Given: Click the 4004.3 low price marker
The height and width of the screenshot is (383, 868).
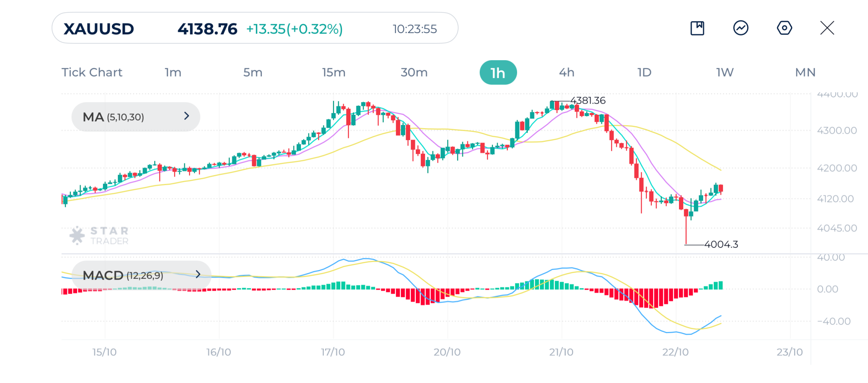Looking at the screenshot, I should 721,244.
